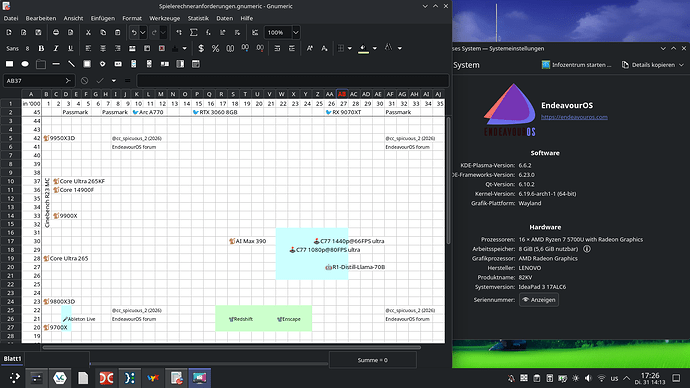
Task: Increase decimal places icon
Action: coord(245,48)
